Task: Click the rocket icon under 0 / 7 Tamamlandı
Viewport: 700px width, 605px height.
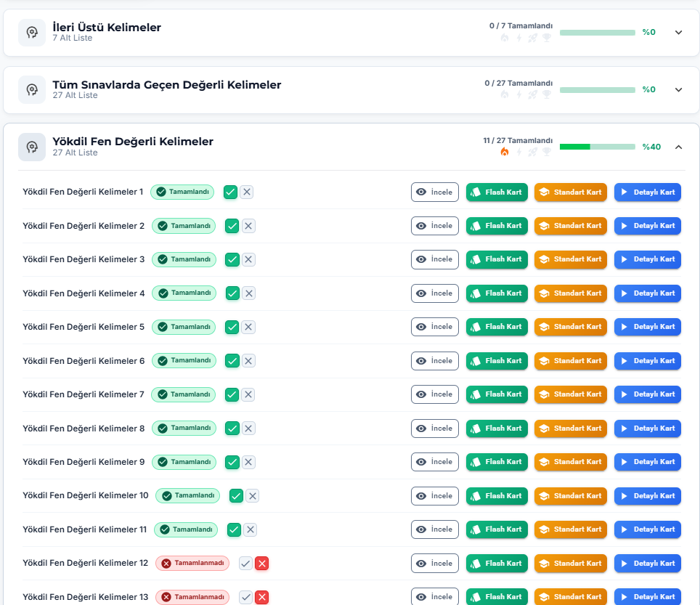Action: 532,38
